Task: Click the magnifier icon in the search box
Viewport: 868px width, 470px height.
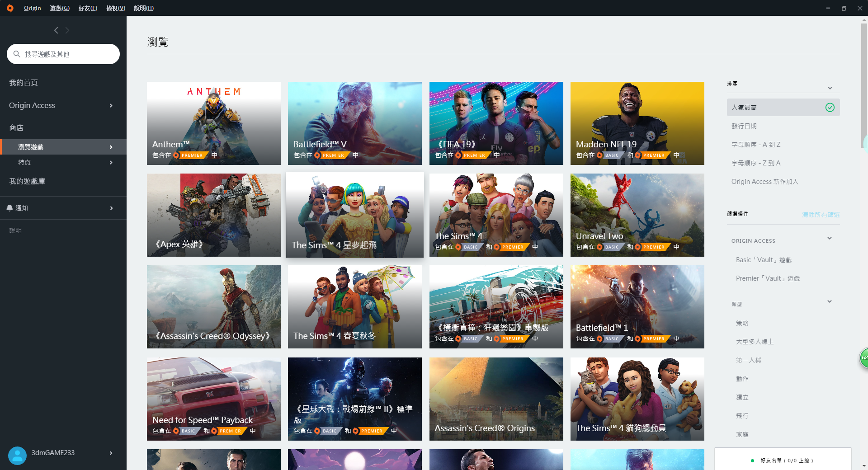Action: click(x=17, y=54)
